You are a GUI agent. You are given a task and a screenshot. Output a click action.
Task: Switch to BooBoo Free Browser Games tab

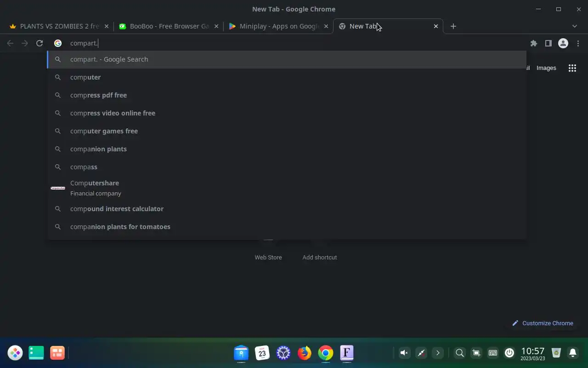[168, 26]
